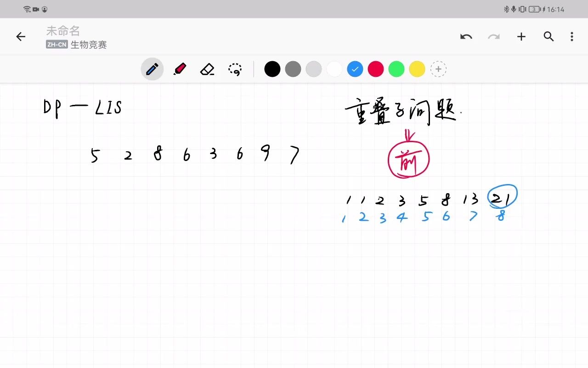Redo the undone action
588x368 pixels.
494,36
